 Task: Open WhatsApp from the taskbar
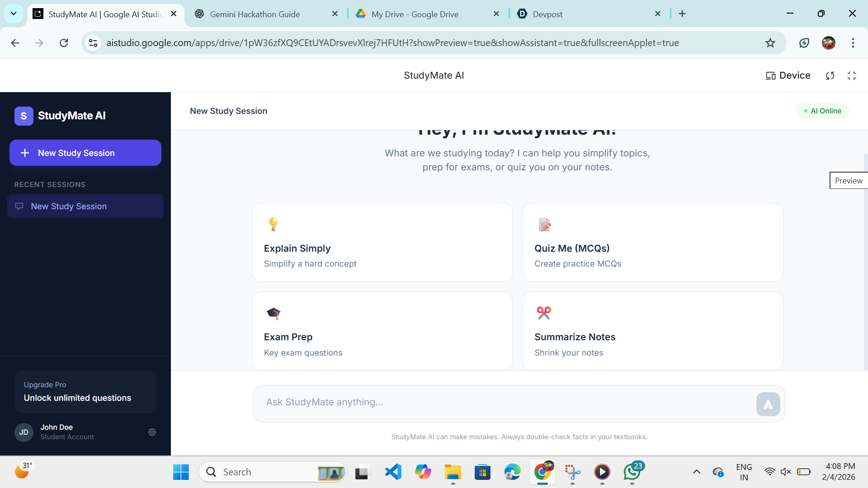click(x=632, y=472)
